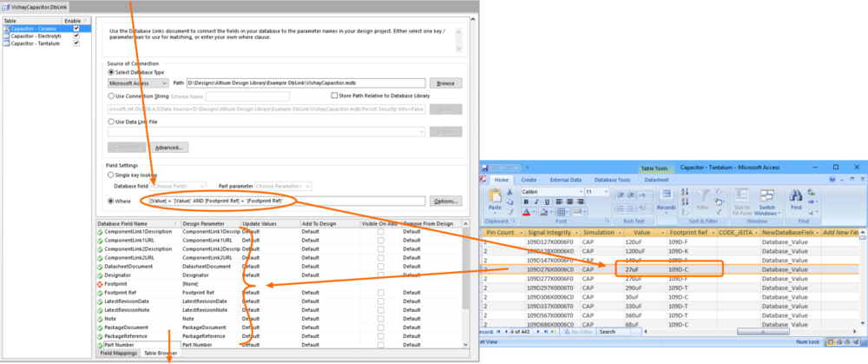
Task: Click the Toggle Filter icon in Sort & Filter
Action: 718,212
